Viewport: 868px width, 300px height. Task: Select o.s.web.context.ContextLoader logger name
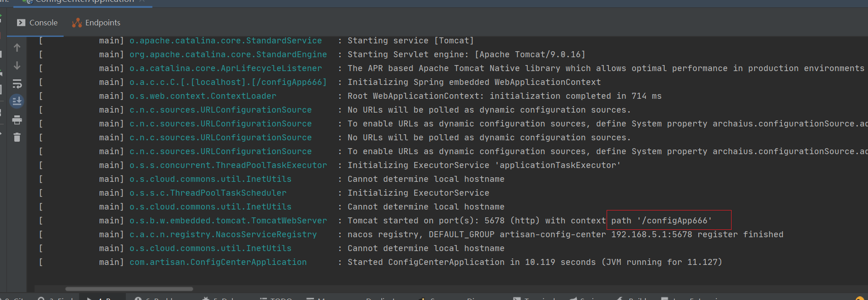(x=203, y=96)
